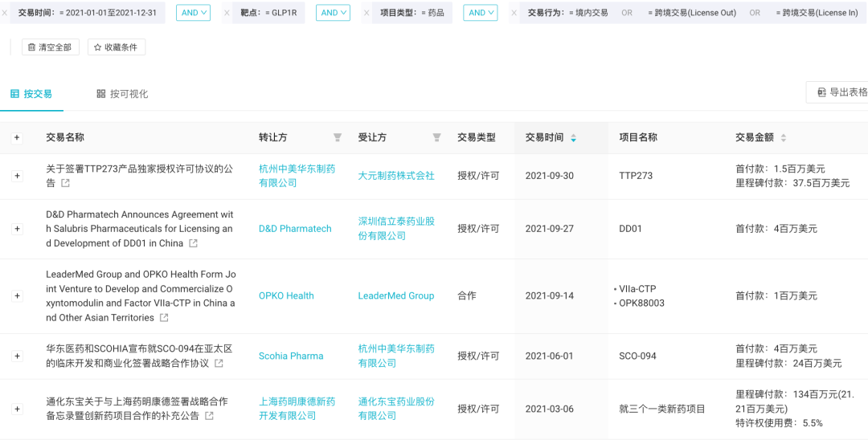The width and height of the screenshot is (868, 440).
Task: Click 收藏条件 button
Action: click(117, 47)
